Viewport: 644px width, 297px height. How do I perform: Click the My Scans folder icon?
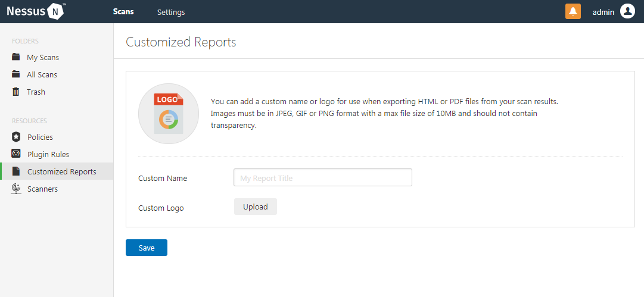(x=16, y=57)
